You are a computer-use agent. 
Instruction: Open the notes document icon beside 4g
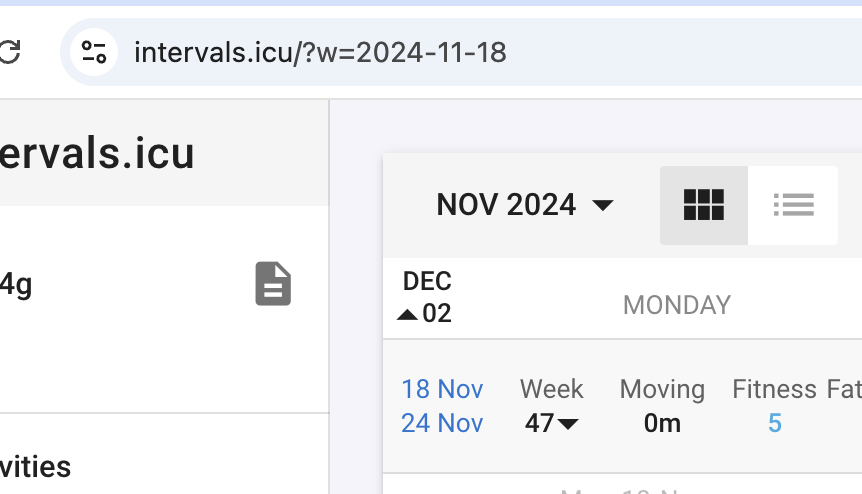coord(273,284)
